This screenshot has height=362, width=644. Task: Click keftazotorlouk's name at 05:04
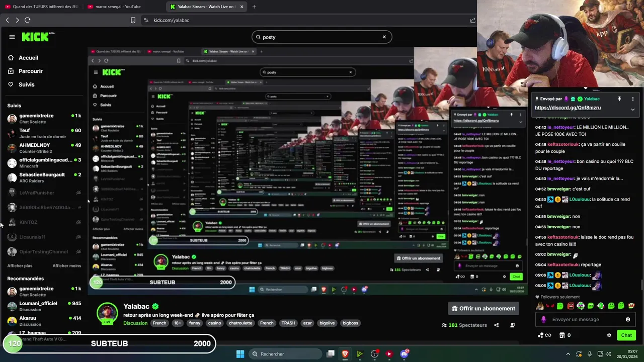click(x=562, y=264)
